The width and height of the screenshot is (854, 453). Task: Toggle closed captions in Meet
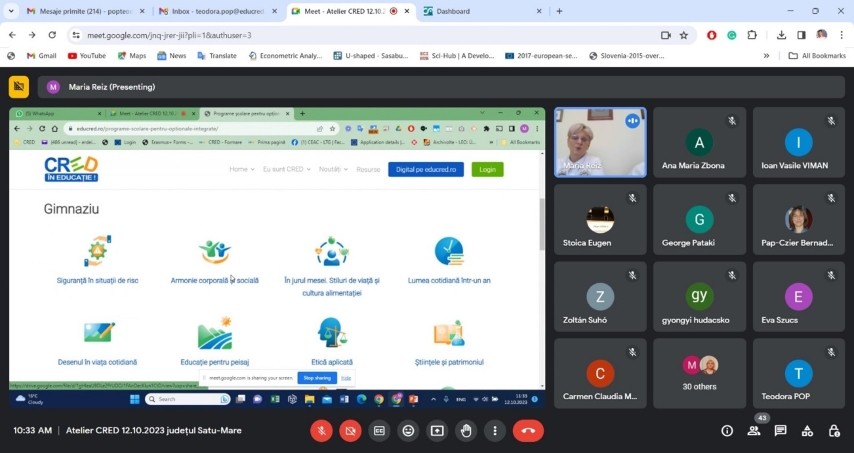[x=379, y=430]
